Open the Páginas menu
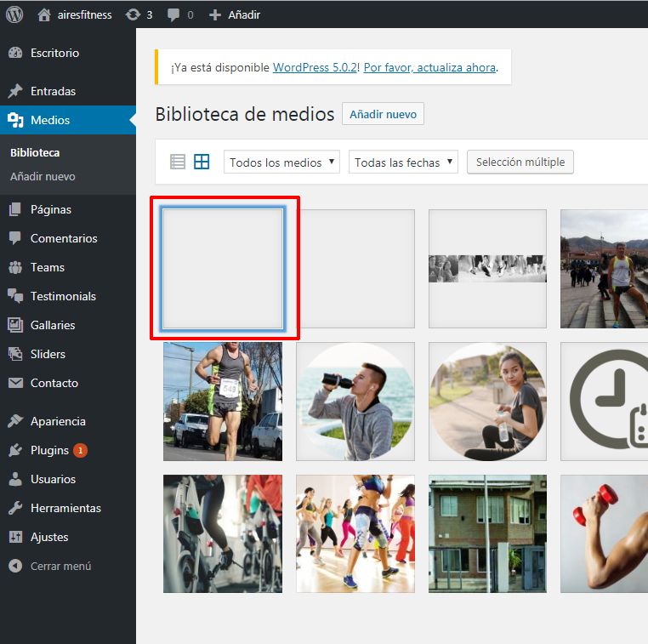This screenshot has width=648, height=644. point(68,209)
